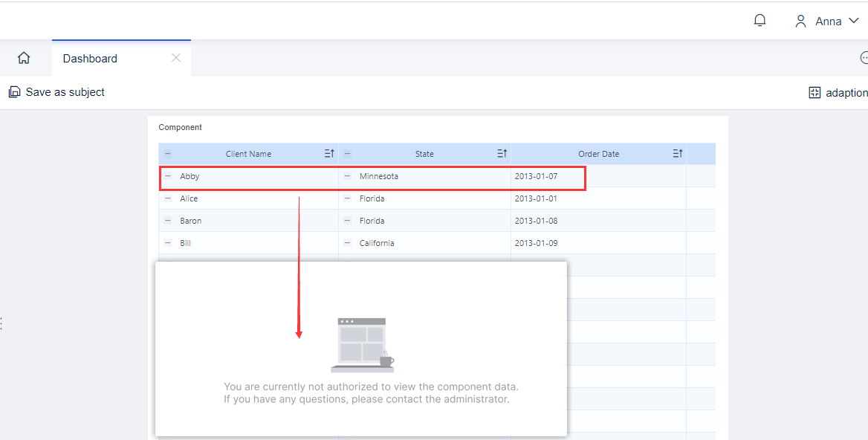Collapse the Client Name header group
Image resolution: width=868 pixels, height=440 pixels.
(x=168, y=153)
